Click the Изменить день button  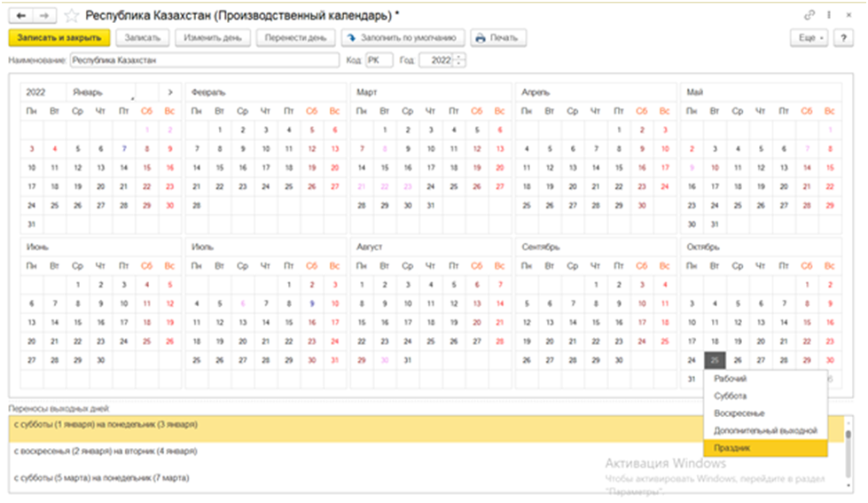pos(213,38)
